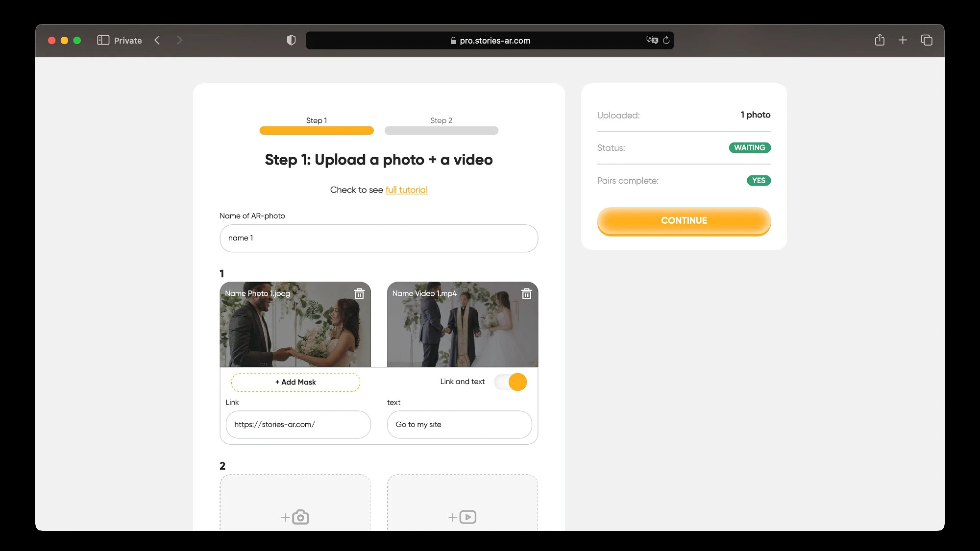This screenshot has width=980, height=551.
Task: Focus the Name of AR-photo field
Action: 379,239
